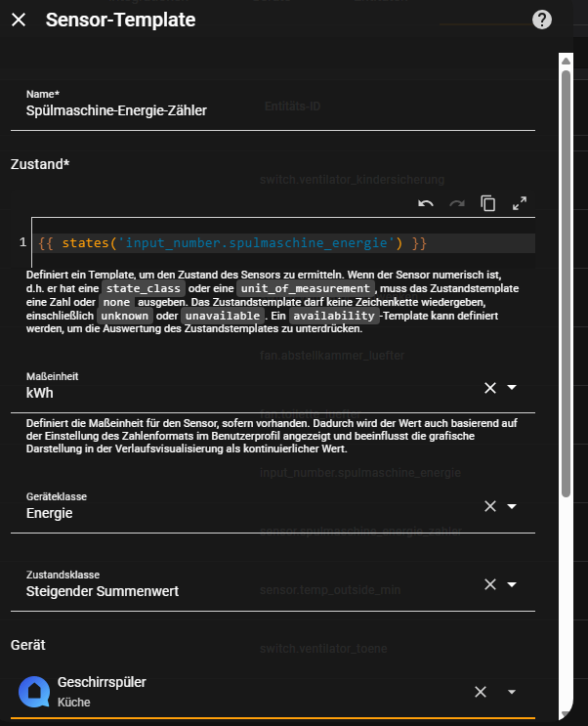The image size is (588, 726).
Task: Clear the selected Geschirrspüler device
Action: (x=481, y=692)
